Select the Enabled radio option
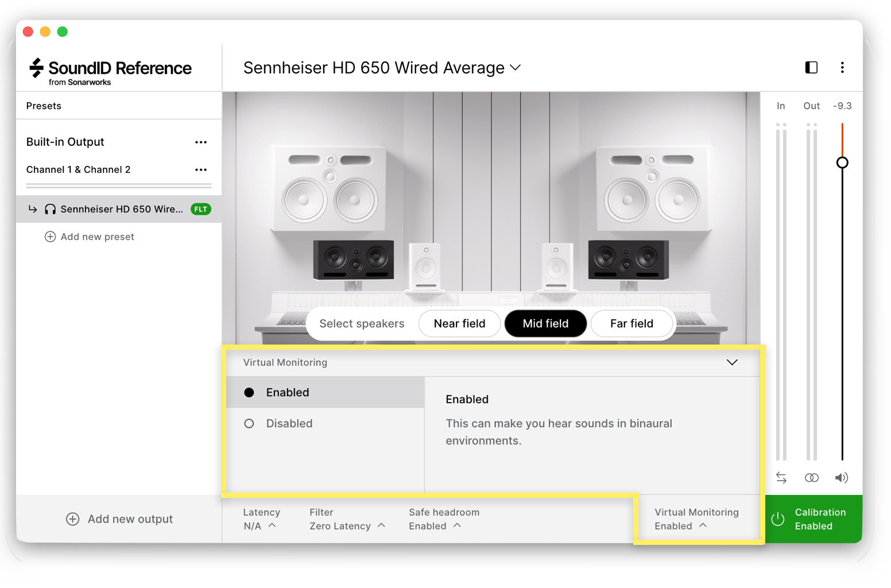This screenshot has height=588, width=891. pyautogui.click(x=249, y=393)
